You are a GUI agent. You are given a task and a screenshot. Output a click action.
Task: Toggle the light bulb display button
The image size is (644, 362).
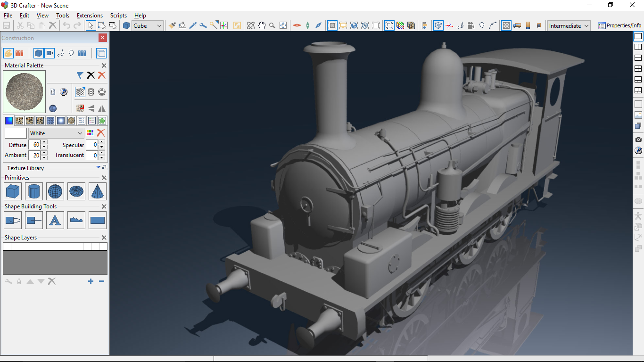[481, 25]
